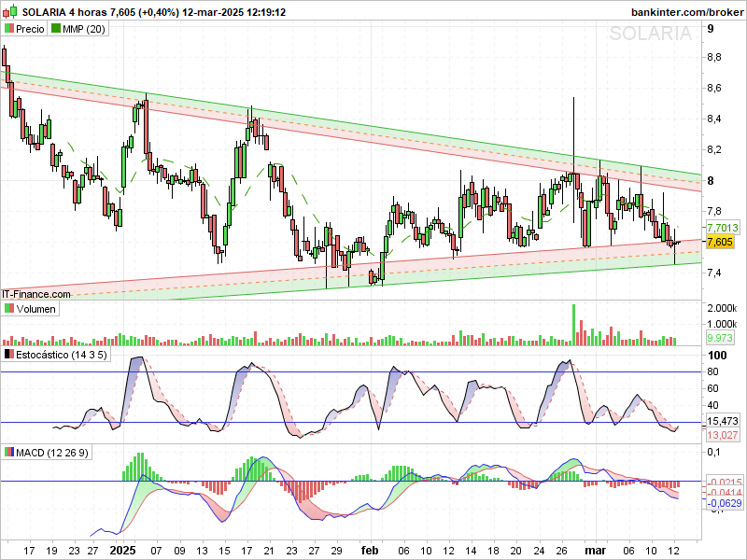Click the Estocástico legend icon
Viewport: 747px width, 560px height.
9,355
